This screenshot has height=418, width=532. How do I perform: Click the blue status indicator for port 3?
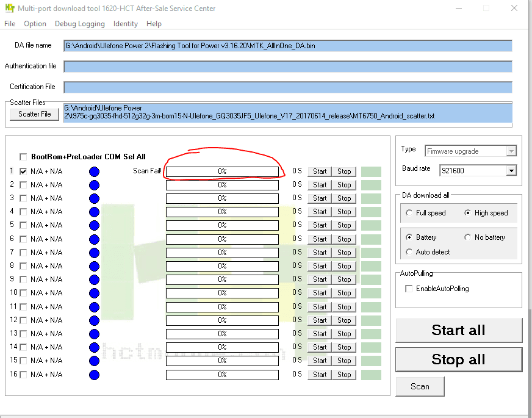tap(94, 198)
